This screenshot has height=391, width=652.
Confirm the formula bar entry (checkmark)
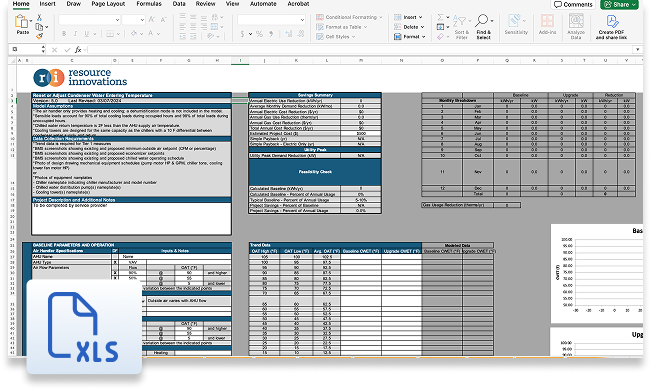67,50
